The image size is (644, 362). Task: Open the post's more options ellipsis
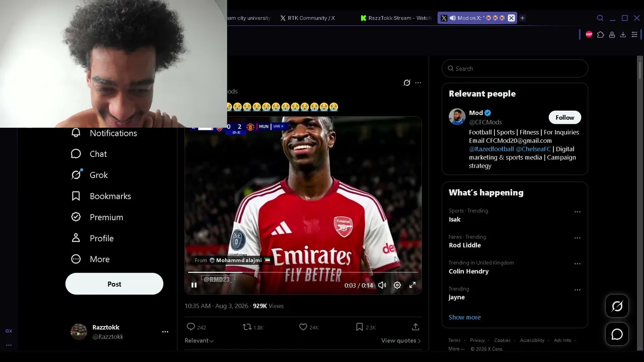coord(418,83)
